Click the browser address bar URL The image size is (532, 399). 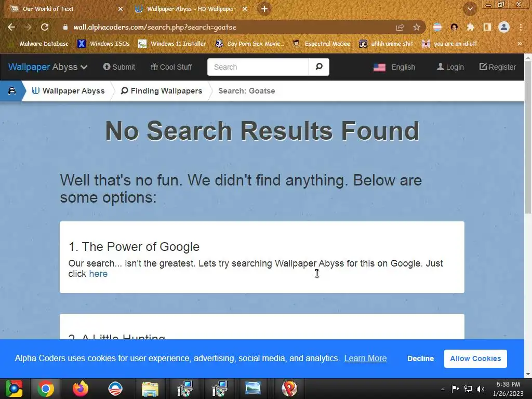155,27
